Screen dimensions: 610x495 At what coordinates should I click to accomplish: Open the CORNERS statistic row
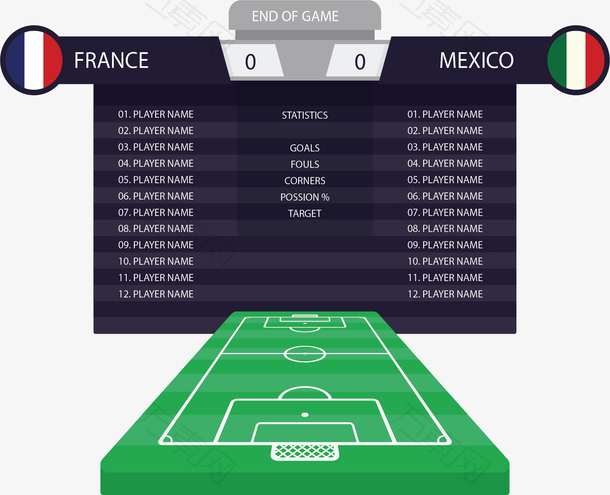pyautogui.click(x=305, y=181)
